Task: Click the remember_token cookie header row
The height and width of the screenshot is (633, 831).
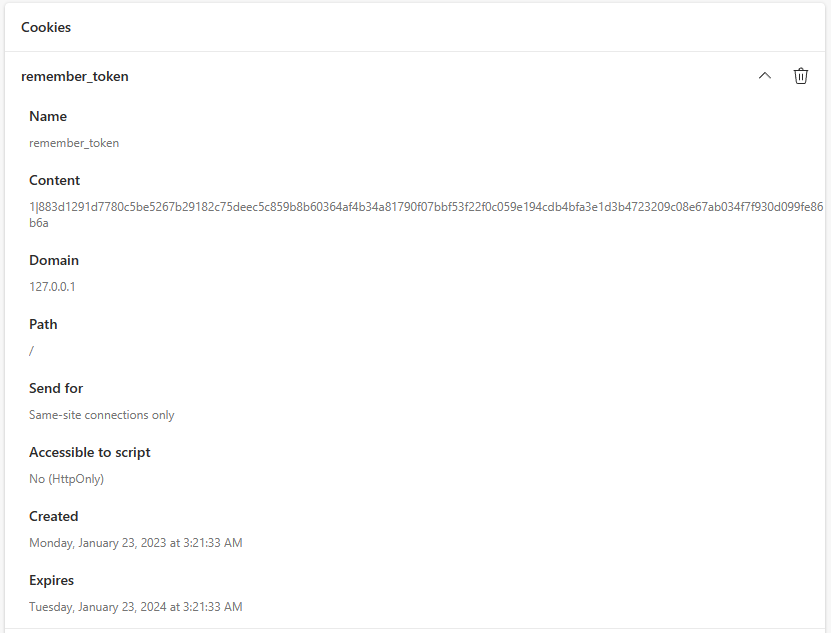Action: [x=415, y=76]
